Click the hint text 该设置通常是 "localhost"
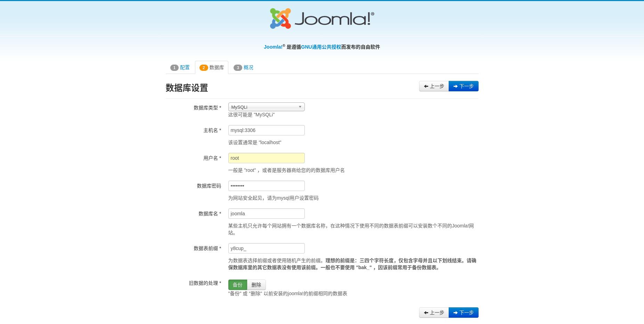Screen dimensions: 644x324 (255, 142)
